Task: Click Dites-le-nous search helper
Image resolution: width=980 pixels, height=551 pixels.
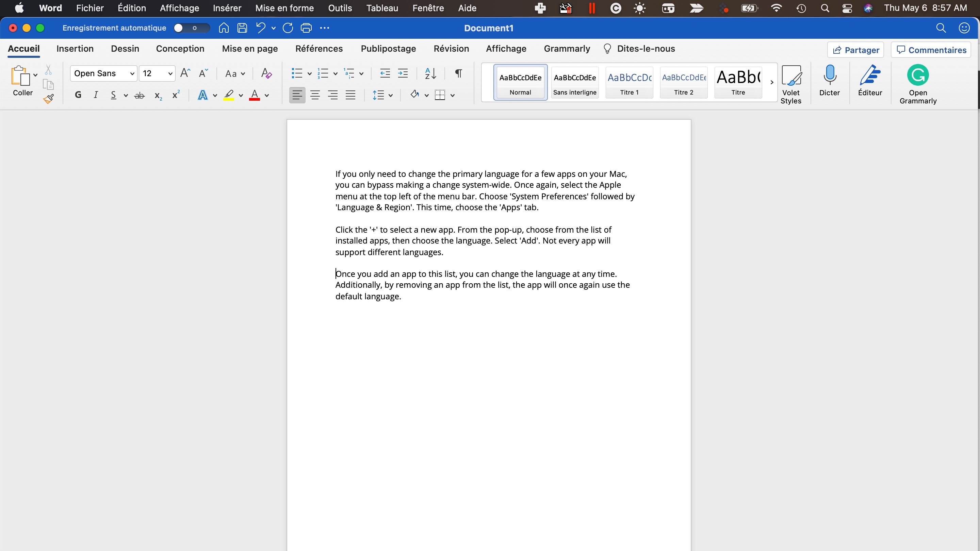Action: click(639, 49)
